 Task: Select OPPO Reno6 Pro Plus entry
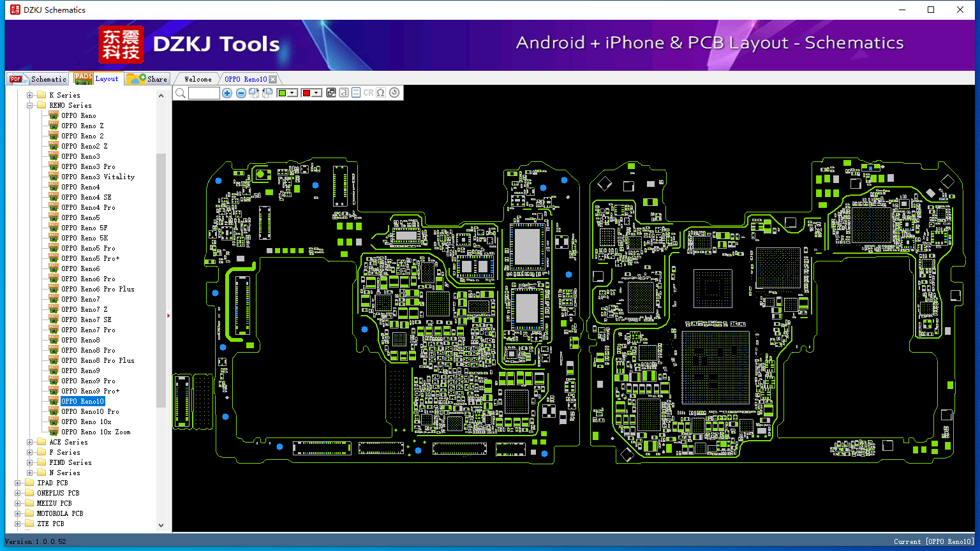click(x=98, y=289)
